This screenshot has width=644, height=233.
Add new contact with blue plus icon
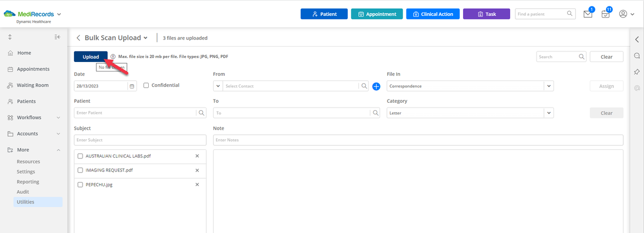(376, 86)
